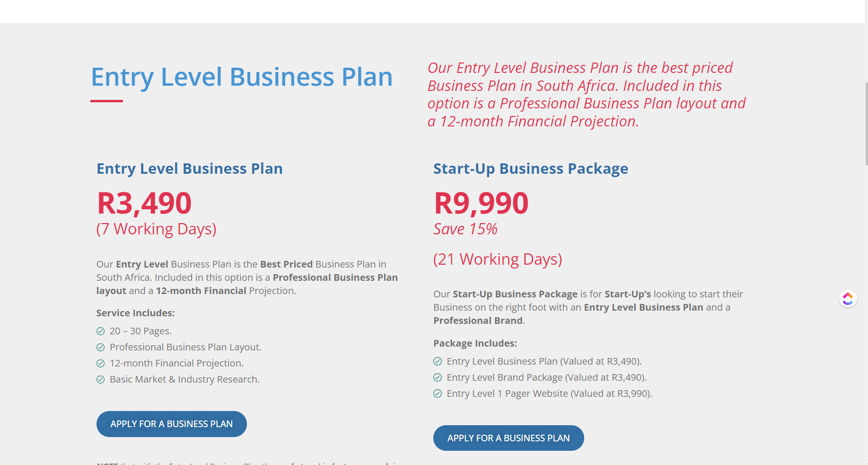The width and height of the screenshot is (868, 465).
Task: Click the vertical page scrollbar thumb
Action: click(x=866, y=123)
